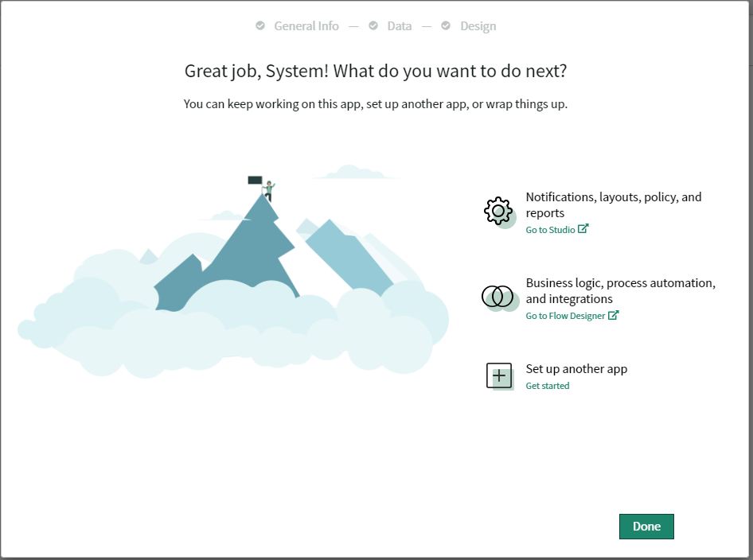Click the gear icon for Studio settings
This screenshot has height=560, width=753.
point(499,212)
